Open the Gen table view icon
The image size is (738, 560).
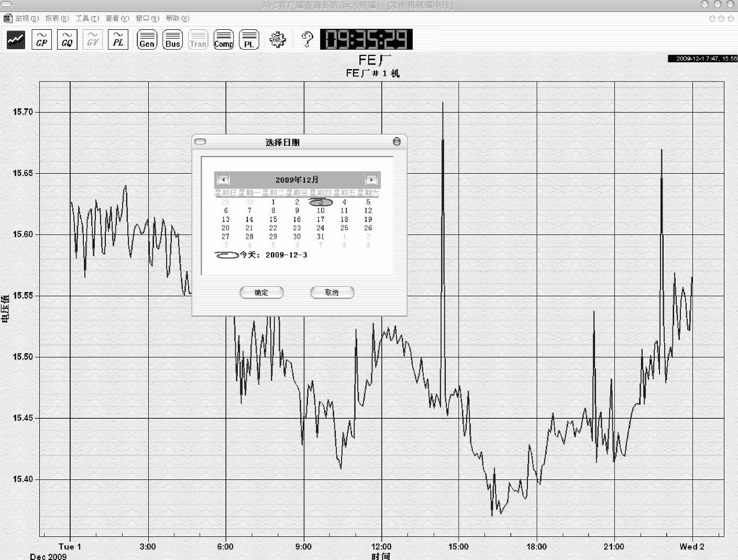point(147,40)
